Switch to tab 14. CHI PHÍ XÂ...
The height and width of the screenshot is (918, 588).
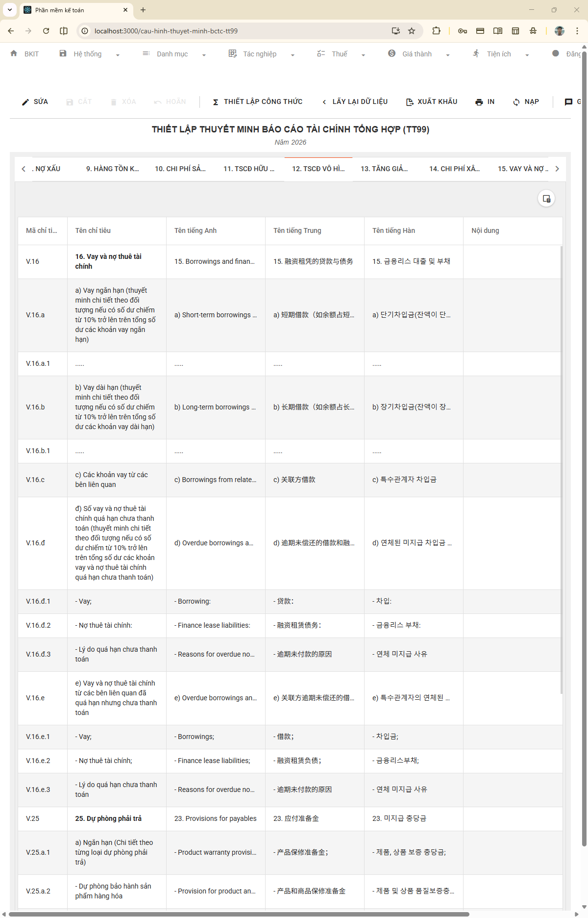[455, 169]
